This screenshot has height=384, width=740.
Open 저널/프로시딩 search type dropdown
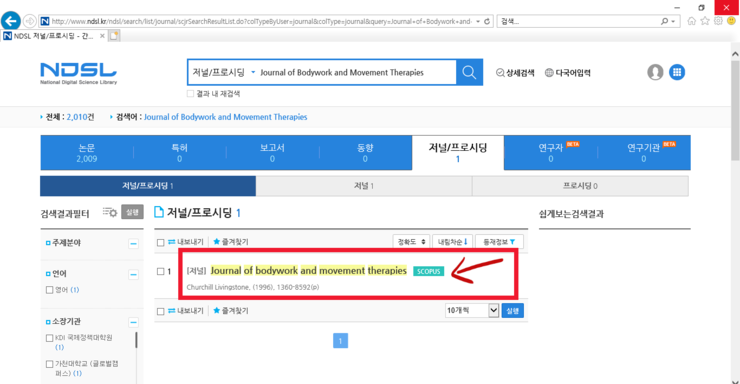pos(224,72)
